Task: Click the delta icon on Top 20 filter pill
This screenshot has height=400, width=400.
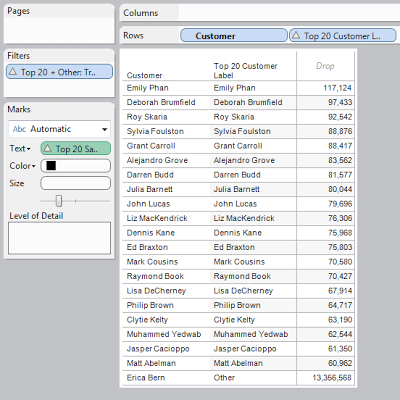Action: [x=13, y=71]
